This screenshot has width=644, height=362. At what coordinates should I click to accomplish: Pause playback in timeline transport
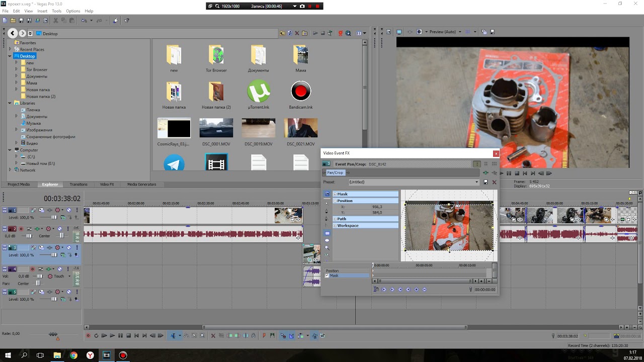120,335
